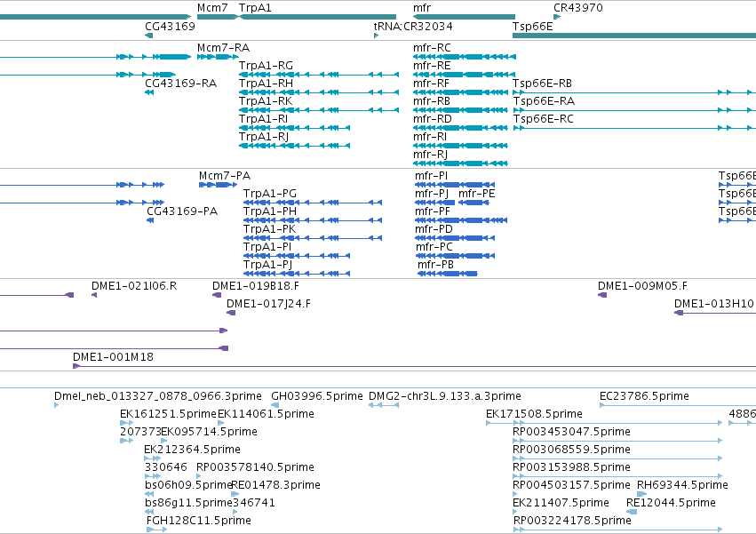Viewport: 756px width, 534px height.
Task: Select the mfr gene bar
Action: 464,17
